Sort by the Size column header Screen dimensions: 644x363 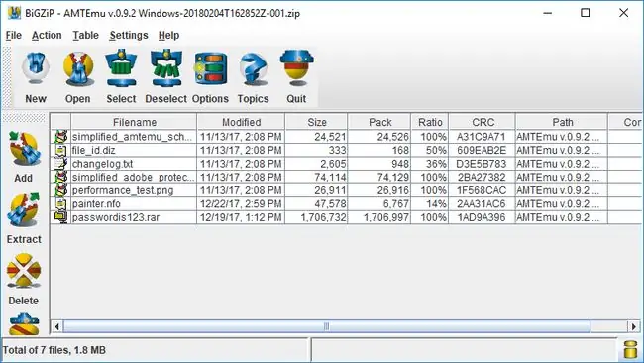(x=317, y=122)
